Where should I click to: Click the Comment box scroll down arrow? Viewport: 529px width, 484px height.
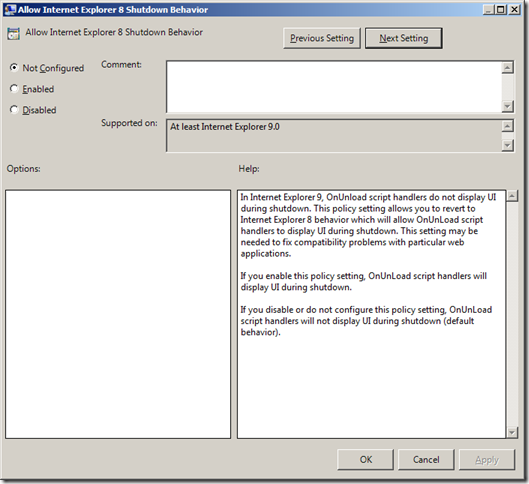[x=507, y=107]
